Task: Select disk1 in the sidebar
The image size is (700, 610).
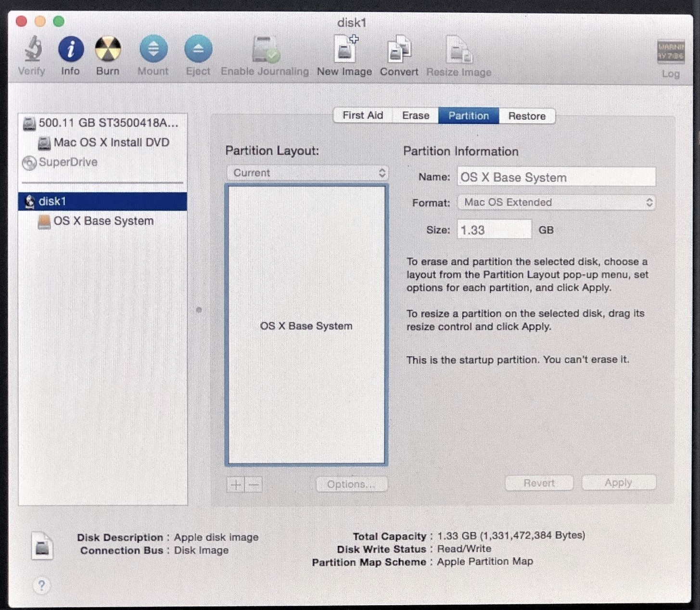Action: (102, 201)
